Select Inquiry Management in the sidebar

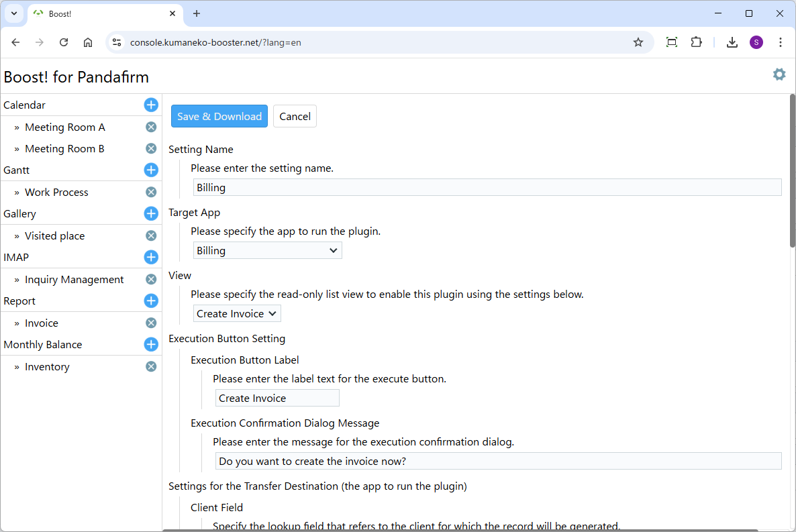point(74,279)
